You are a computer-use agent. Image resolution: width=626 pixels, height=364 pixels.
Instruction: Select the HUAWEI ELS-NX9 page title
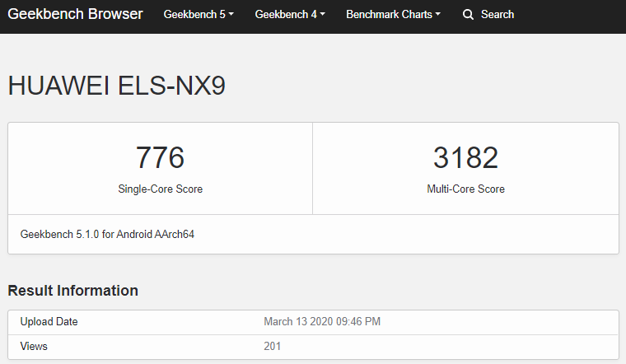coord(116,86)
